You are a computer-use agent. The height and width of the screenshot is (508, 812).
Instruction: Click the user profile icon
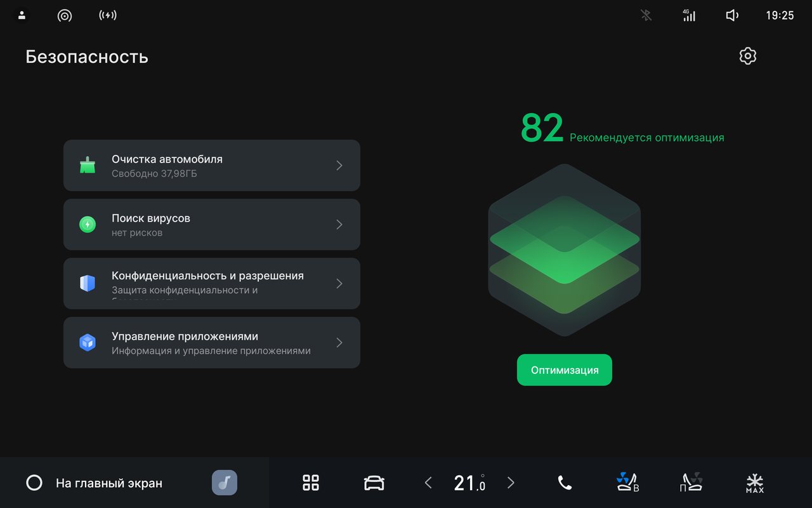22,15
